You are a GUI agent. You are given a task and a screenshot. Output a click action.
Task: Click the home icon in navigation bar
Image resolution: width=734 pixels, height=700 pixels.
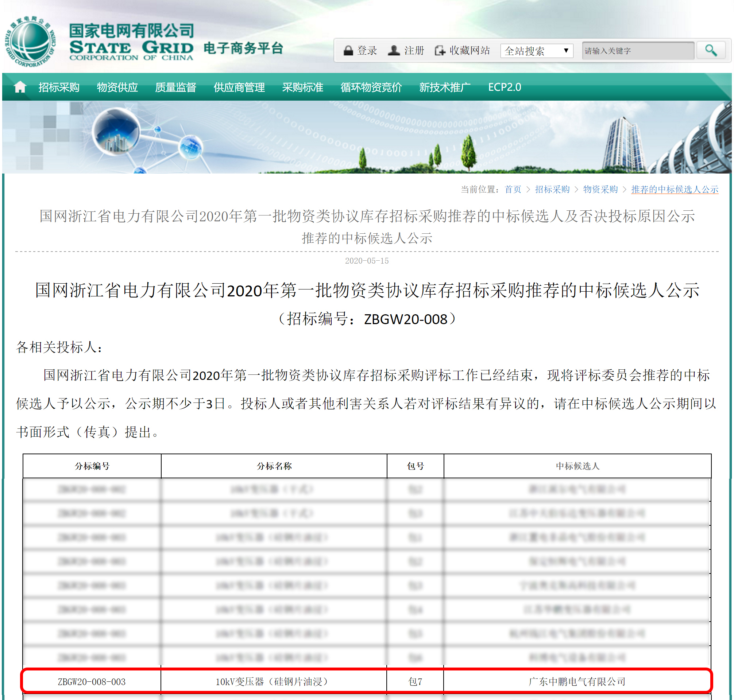click(x=20, y=87)
